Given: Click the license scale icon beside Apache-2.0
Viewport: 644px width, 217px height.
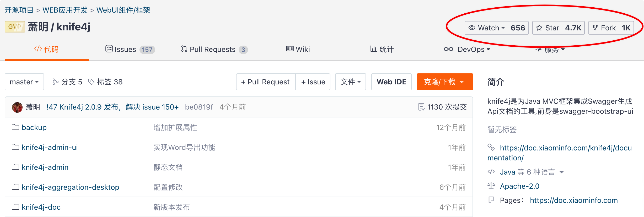Looking at the screenshot, I should click(x=491, y=186).
